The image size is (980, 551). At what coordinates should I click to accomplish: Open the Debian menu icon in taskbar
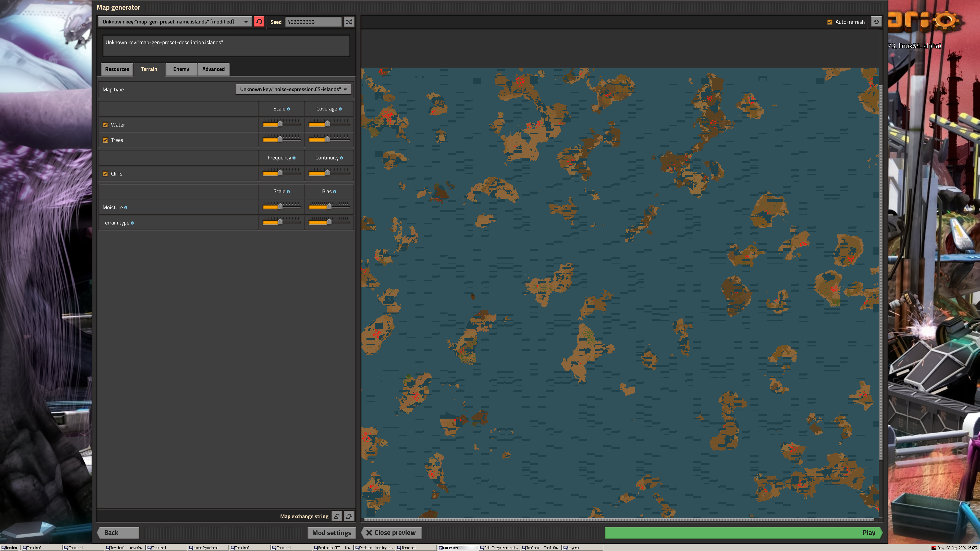click(x=4, y=548)
